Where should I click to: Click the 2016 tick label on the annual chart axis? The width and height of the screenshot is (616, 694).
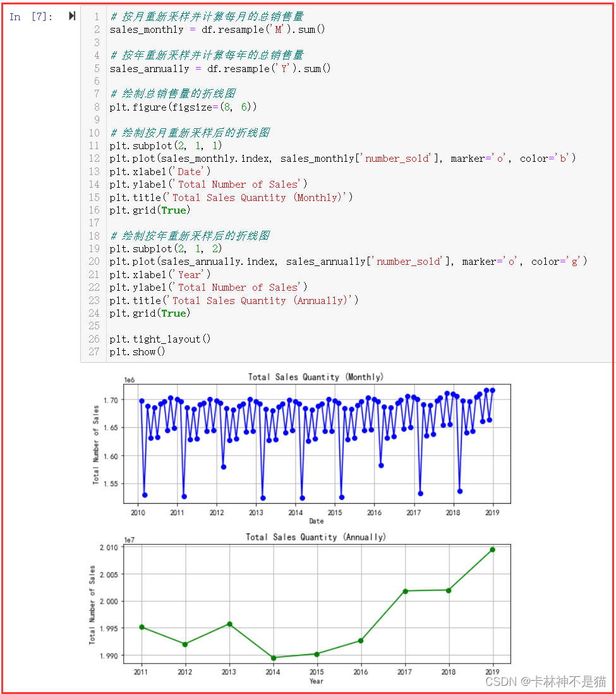(361, 672)
